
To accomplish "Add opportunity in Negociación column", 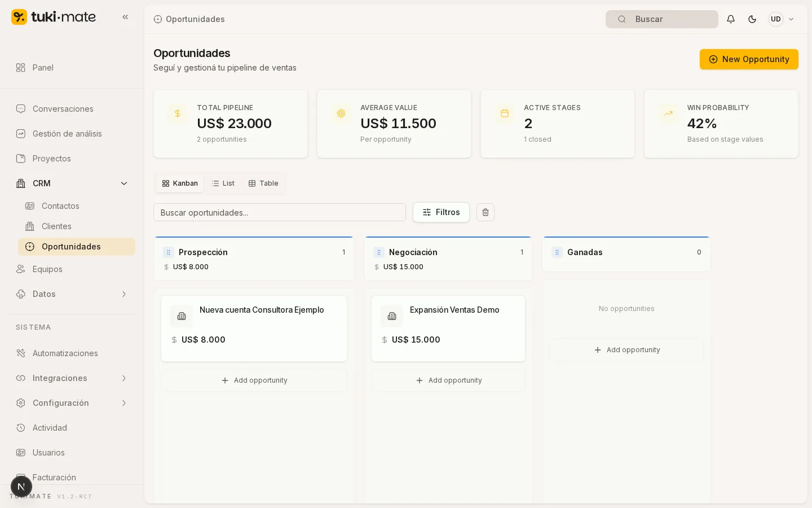I will [448, 380].
